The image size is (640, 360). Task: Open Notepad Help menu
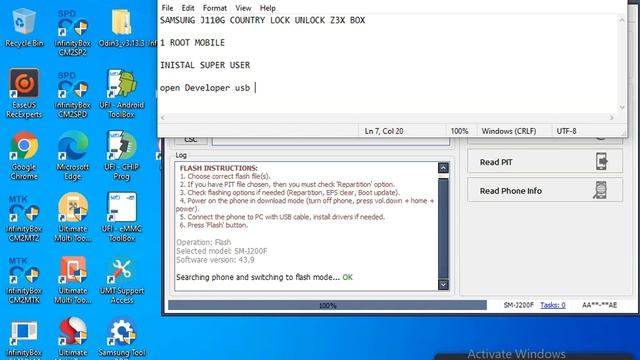268,8
